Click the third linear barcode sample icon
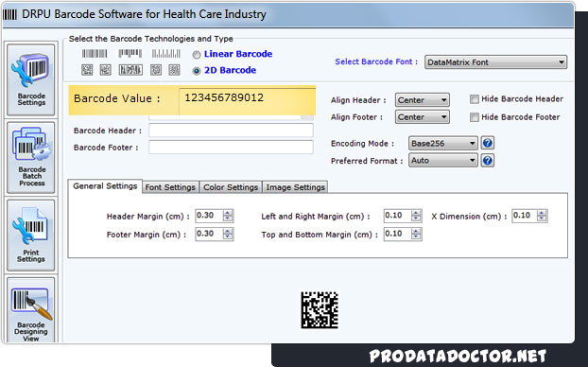 166,54
